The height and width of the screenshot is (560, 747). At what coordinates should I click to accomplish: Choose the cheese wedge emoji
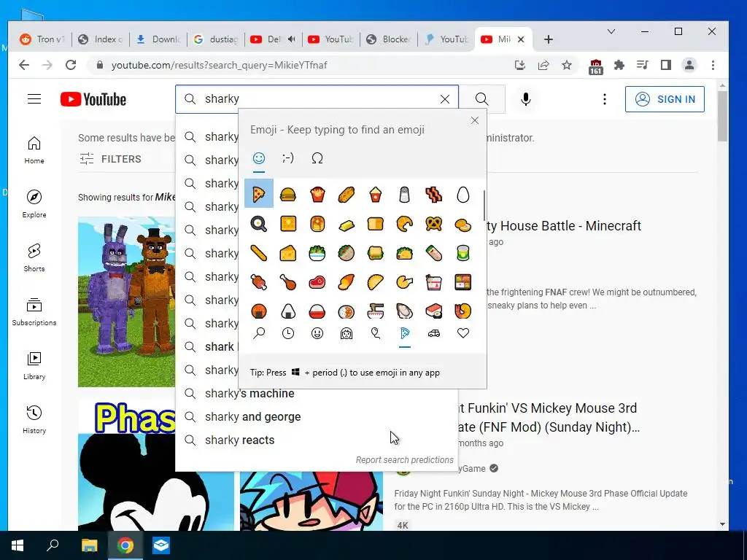[x=287, y=253]
